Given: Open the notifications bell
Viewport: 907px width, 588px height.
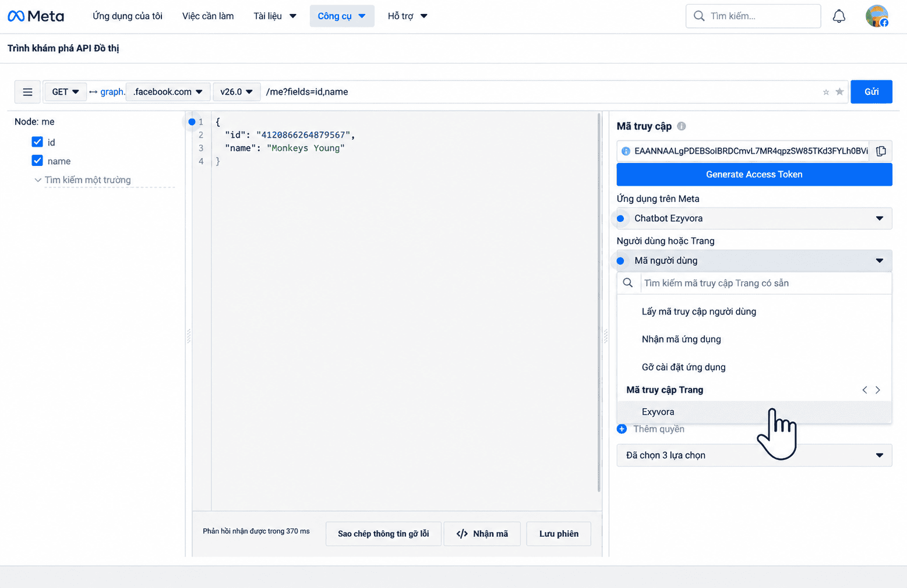Looking at the screenshot, I should point(839,16).
